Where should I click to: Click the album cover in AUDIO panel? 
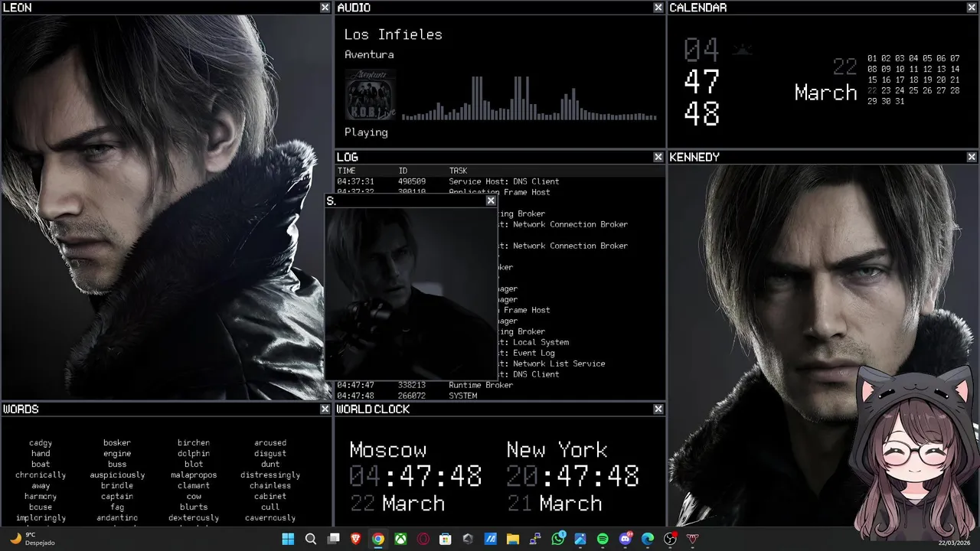370,94
